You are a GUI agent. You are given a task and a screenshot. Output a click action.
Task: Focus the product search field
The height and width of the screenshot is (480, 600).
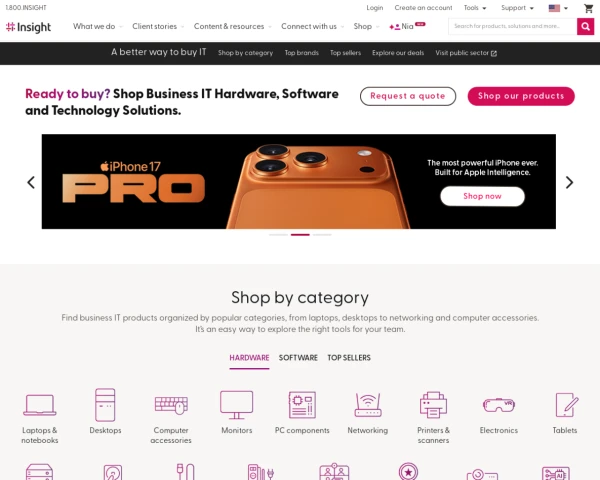click(x=512, y=26)
